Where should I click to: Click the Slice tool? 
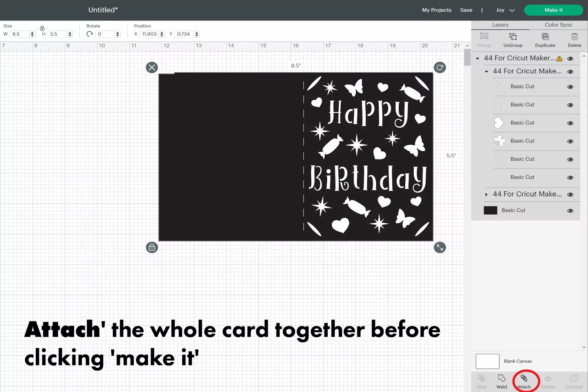pyautogui.click(x=481, y=381)
